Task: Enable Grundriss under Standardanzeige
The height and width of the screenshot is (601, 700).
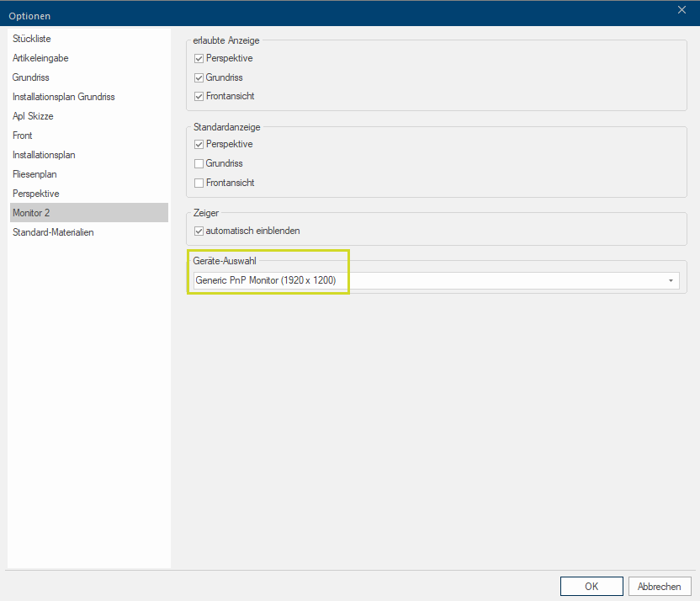Action: 199,164
